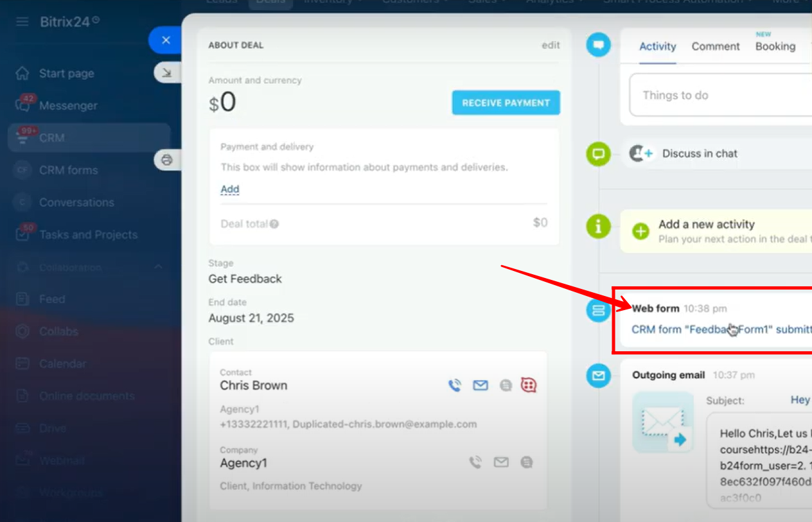Click the home icon next to Start page
Image resolution: width=812 pixels, height=522 pixels.
pyautogui.click(x=22, y=73)
